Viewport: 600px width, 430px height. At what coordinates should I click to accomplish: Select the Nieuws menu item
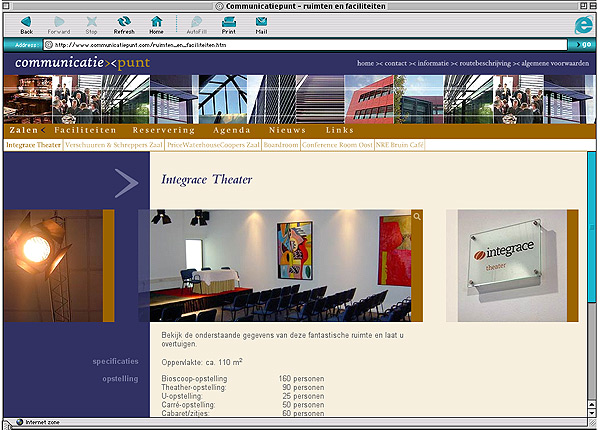pos(287,130)
